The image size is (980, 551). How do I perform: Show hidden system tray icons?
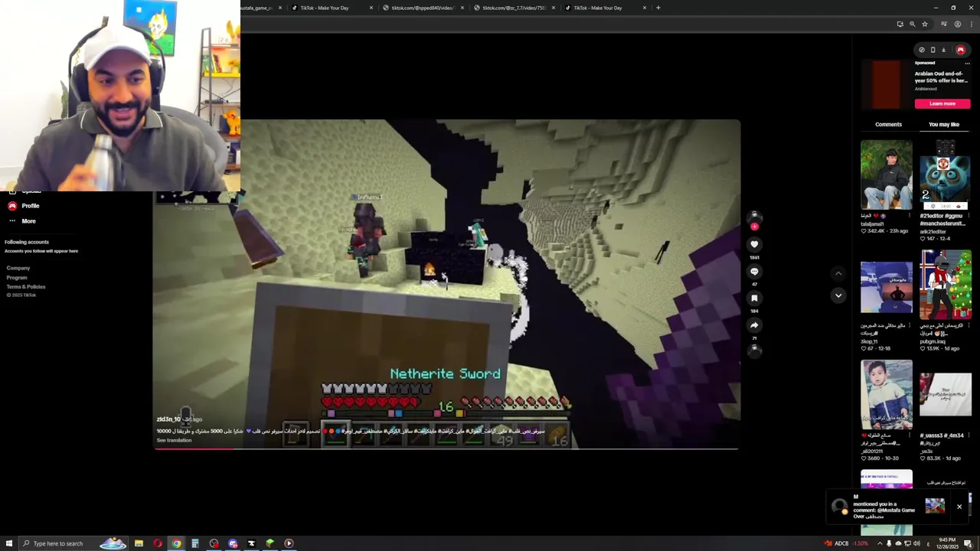click(880, 543)
